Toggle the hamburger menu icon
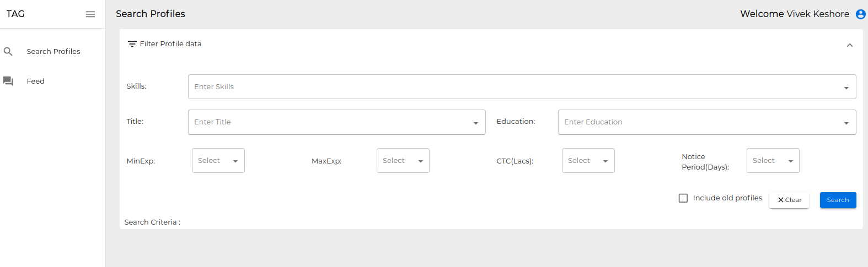 point(90,14)
